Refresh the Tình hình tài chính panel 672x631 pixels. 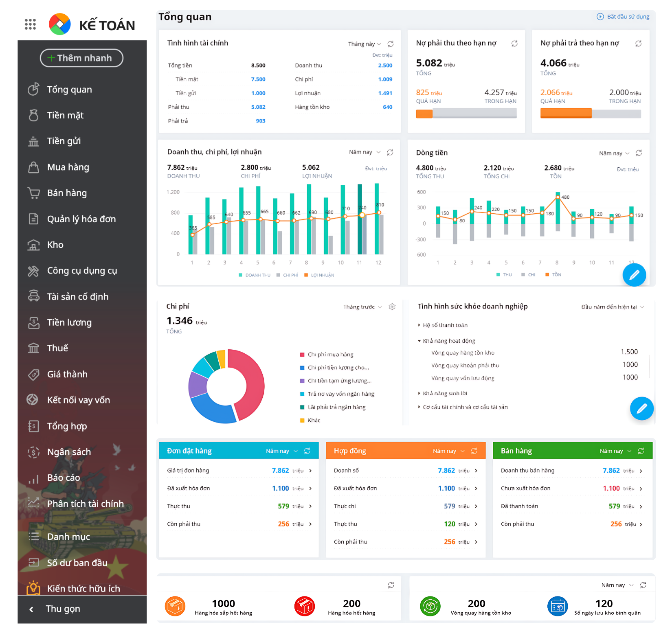[390, 44]
